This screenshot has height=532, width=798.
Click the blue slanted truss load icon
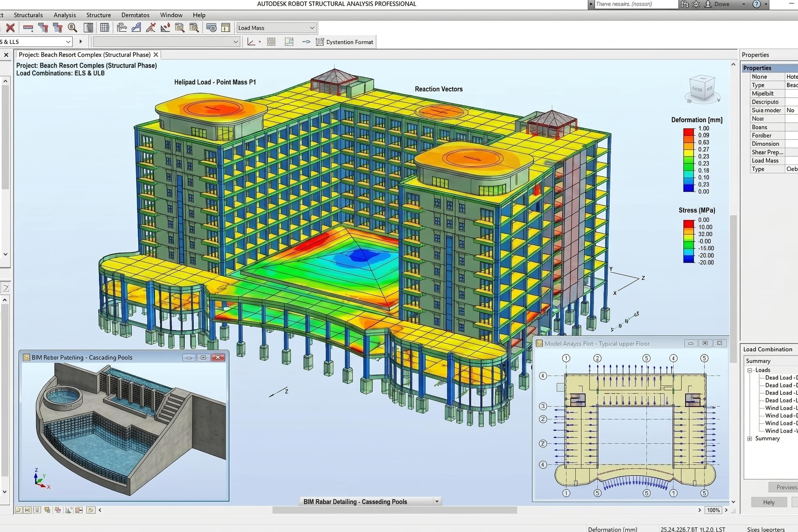136,28
